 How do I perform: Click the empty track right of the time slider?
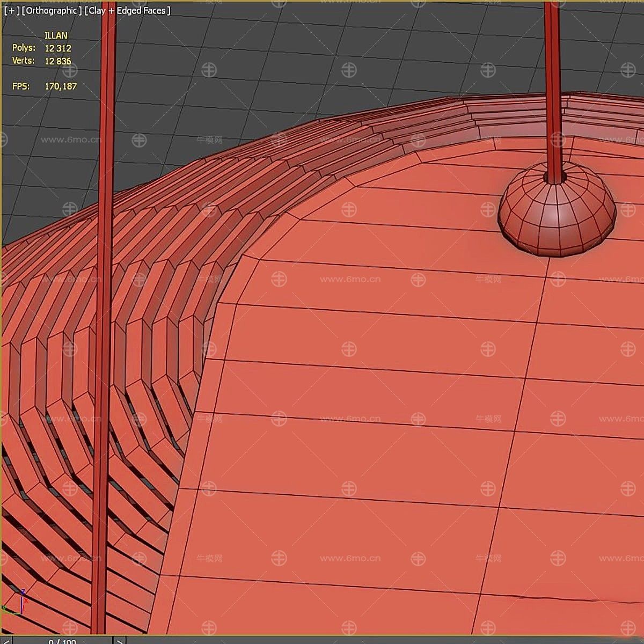(x=376, y=640)
